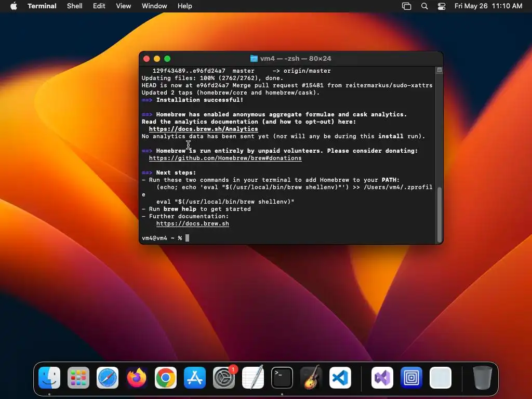Viewport: 532px width, 399px height.
Task: Click the Terminal vertical scrollbar thumb
Action: (440, 214)
